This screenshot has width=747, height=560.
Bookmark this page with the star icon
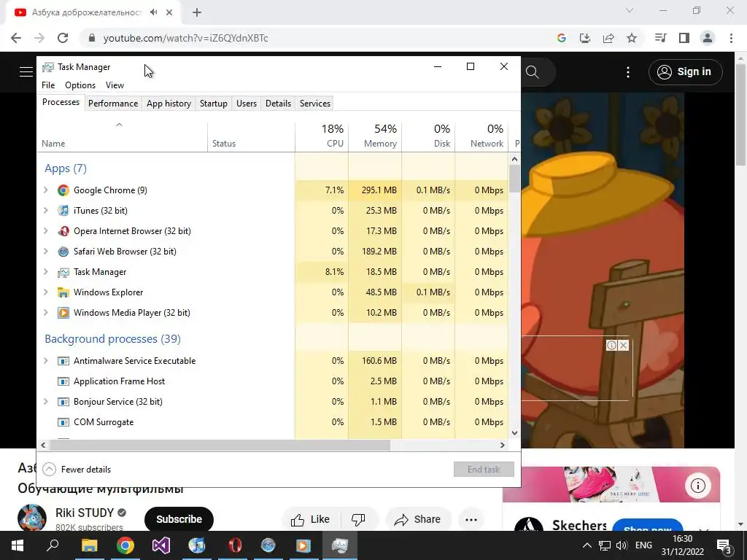click(632, 38)
